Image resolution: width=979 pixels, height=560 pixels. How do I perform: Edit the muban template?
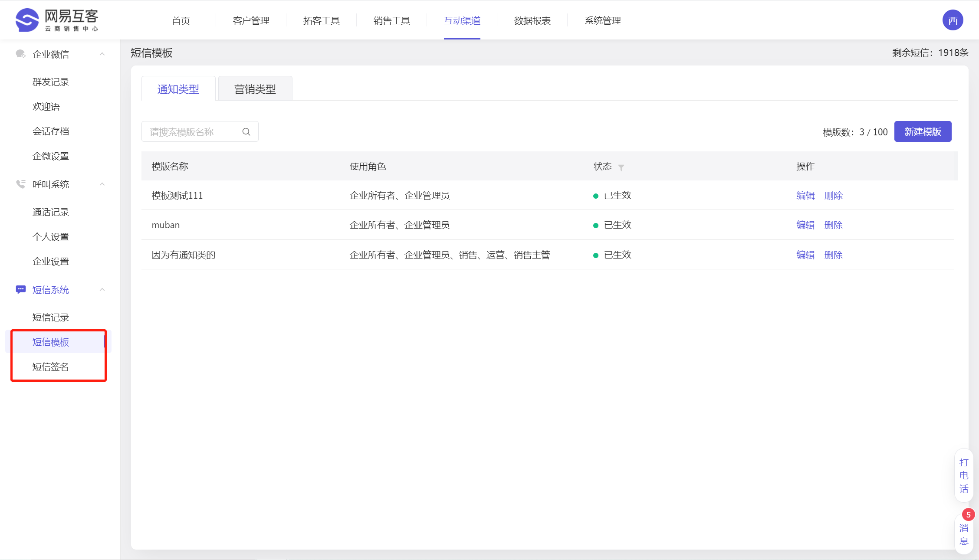coord(805,225)
